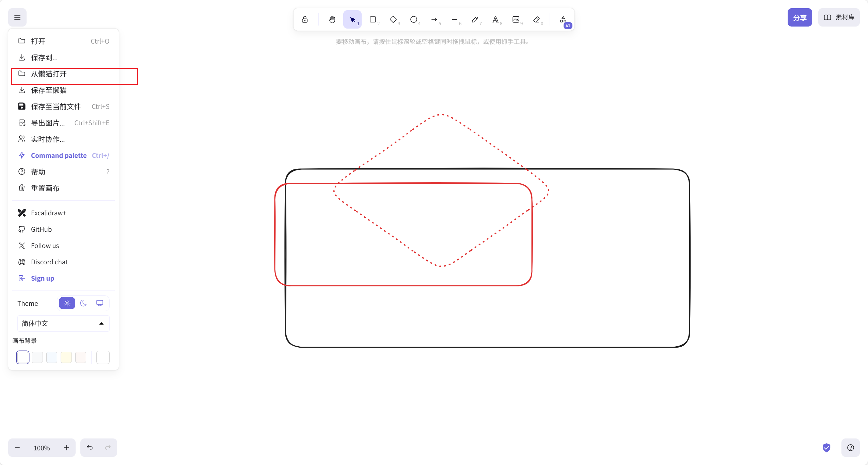Click the redo arrow
This screenshot has width=868, height=465.
108,448
